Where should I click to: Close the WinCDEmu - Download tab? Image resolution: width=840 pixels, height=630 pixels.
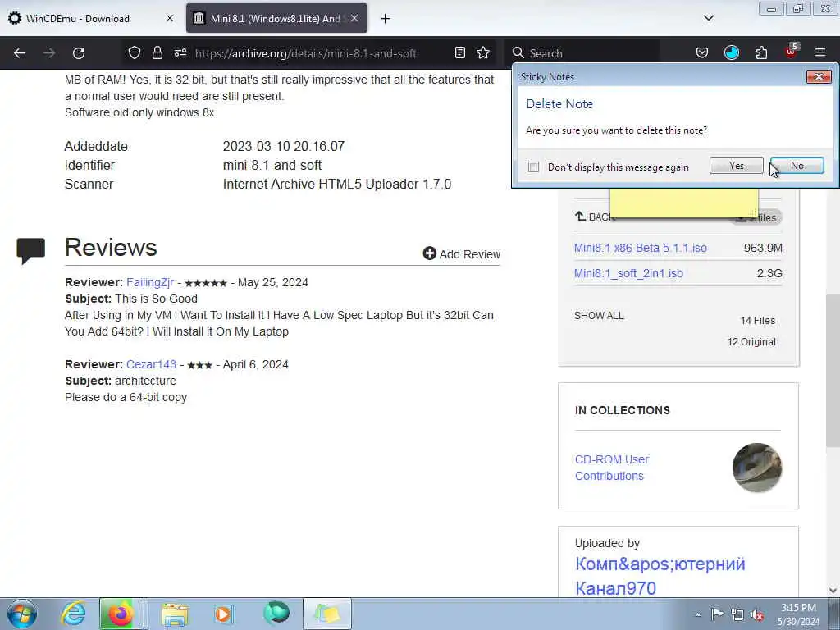[x=169, y=18]
